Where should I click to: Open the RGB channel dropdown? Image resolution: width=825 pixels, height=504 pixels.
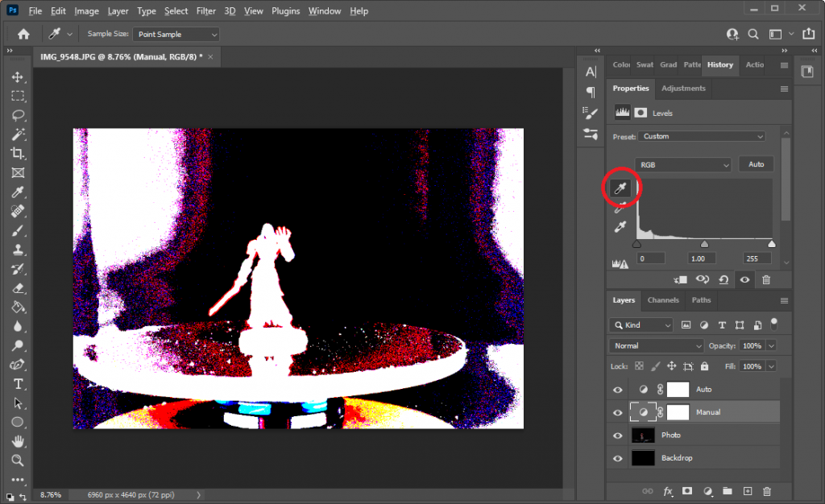pyautogui.click(x=682, y=163)
